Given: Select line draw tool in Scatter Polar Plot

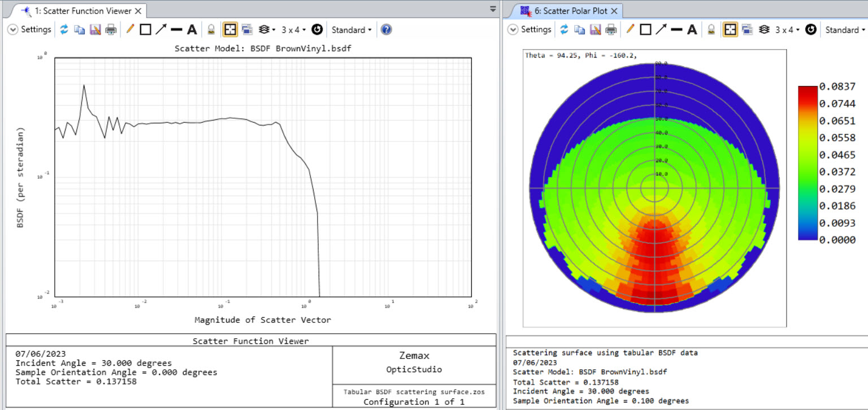Looking at the screenshot, I should point(676,29).
